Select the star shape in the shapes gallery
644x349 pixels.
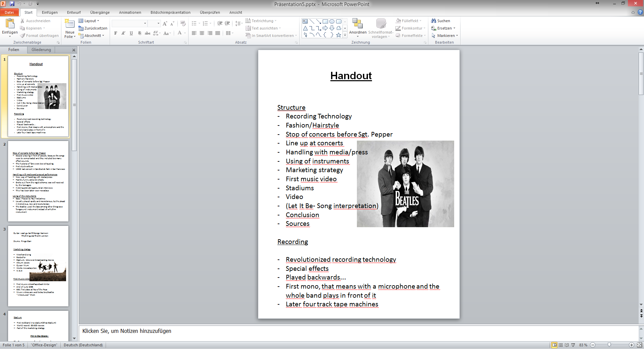coord(338,35)
